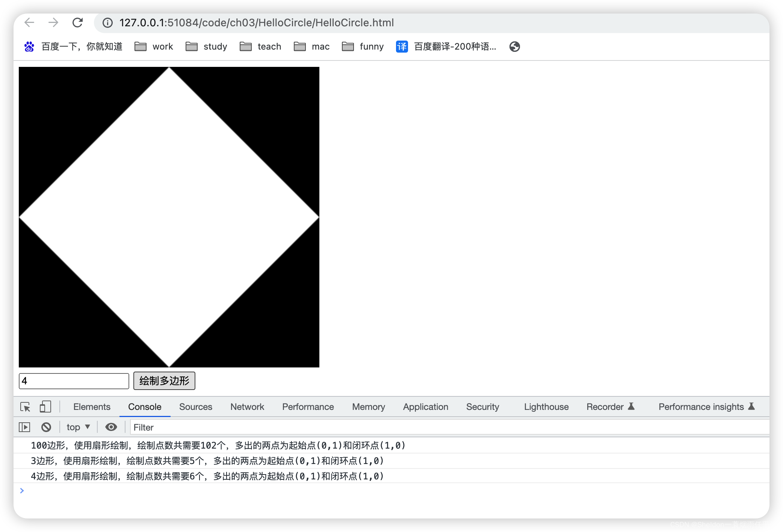The image size is (783, 532).
Task: Switch to the Elements tab
Action: point(92,407)
